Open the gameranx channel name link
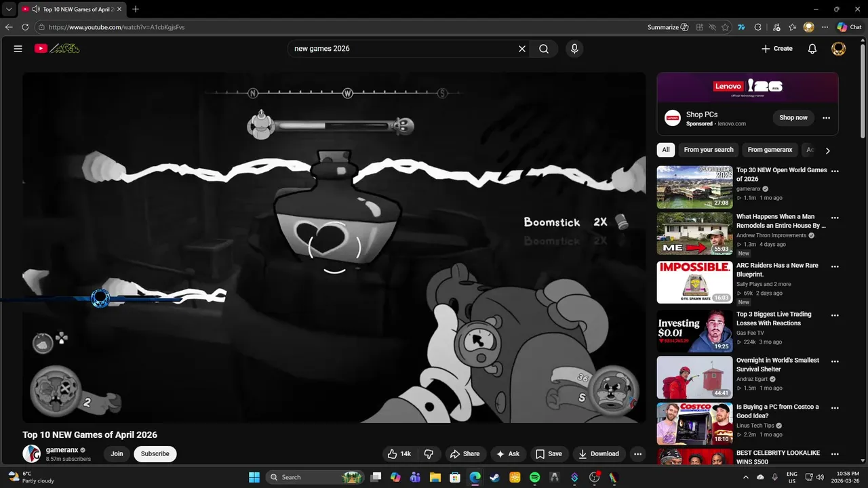This screenshot has width=868, height=488. tap(62, 450)
